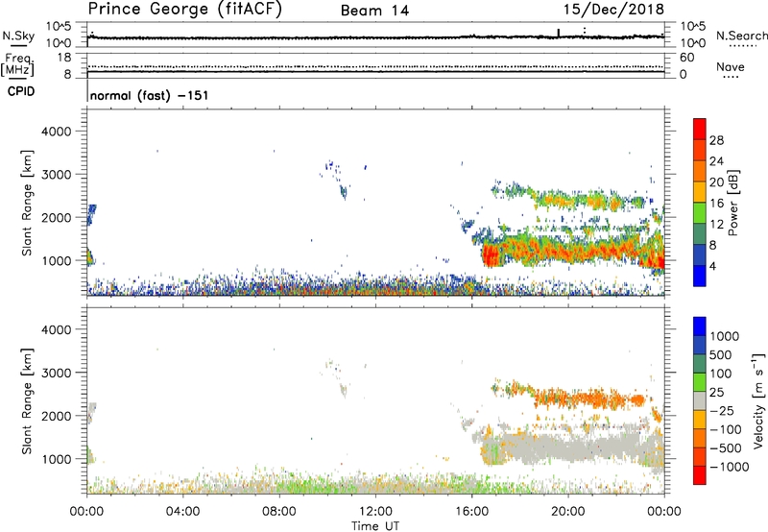Click the 'Beam 14' heading
This screenshot has height=532, width=768.
374,11
